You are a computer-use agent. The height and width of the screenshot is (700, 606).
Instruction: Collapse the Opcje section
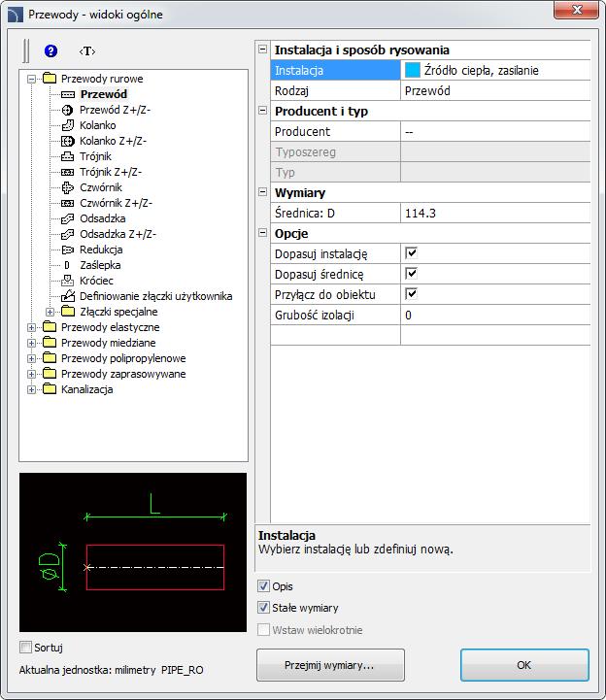(263, 233)
